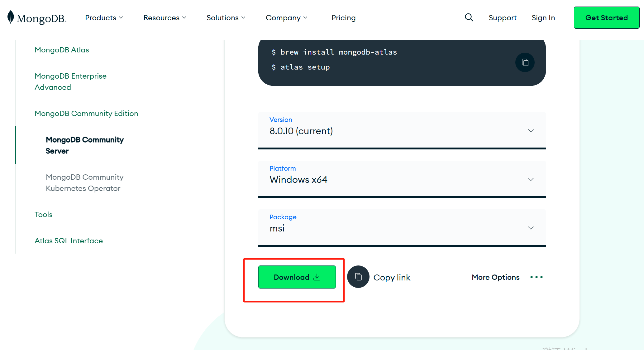Image resolution: width=644 pixels, height=350 pixels.
Task: Expand the Version 8.0.10 dropdown
Action: point(402,130)
